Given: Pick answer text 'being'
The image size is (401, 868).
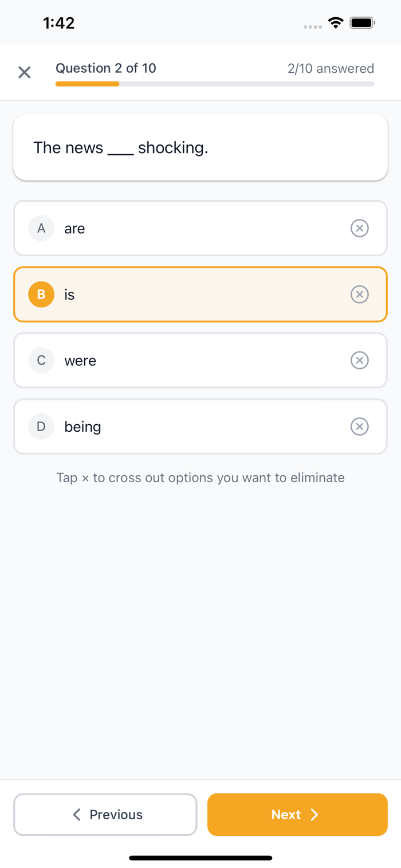Looking at the screenshot, I should coord(82,427).
